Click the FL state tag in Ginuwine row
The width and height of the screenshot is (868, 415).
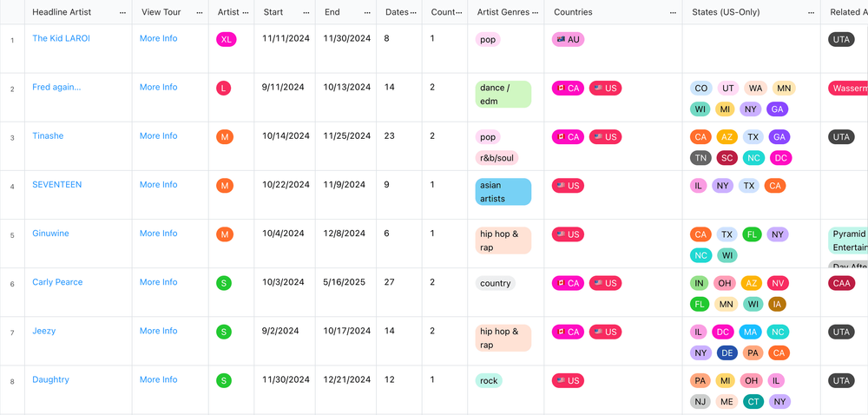(x=752, y=234)
